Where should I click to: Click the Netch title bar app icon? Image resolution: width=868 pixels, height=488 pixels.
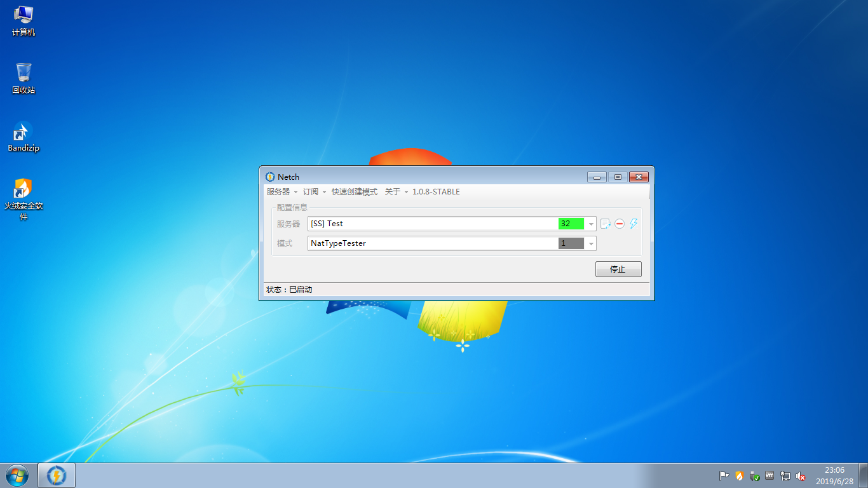coord(270,177)
